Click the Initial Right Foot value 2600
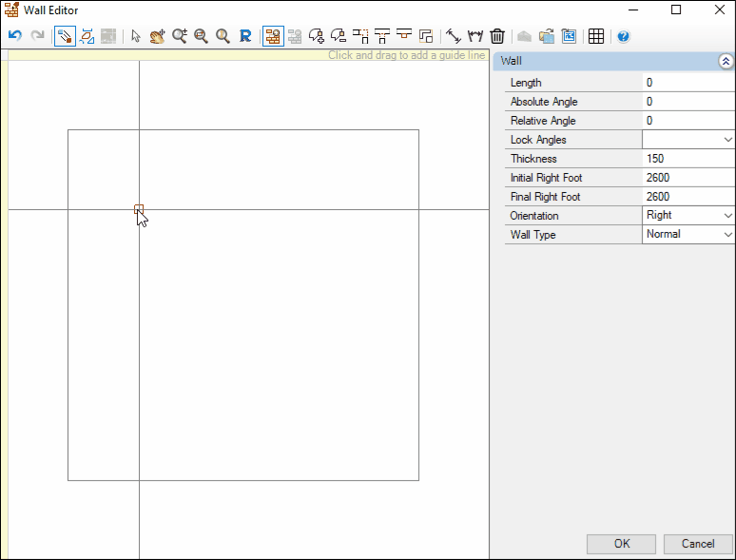 click(688, 178)
